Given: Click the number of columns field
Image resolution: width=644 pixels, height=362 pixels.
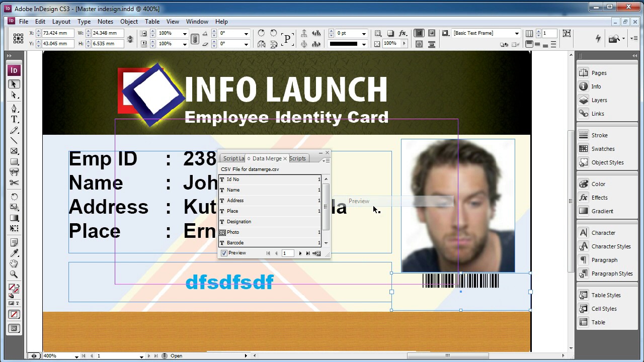Looking at the screenshot, I should point(549,33).
